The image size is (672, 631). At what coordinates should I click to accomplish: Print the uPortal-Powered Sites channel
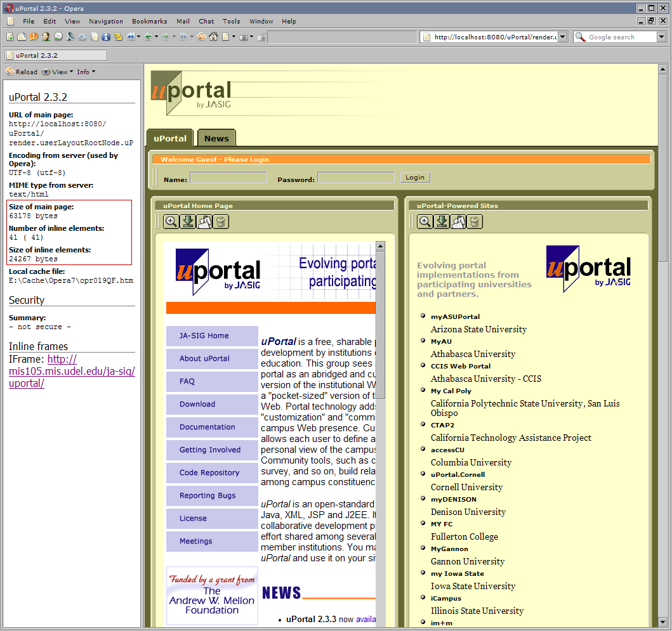coord(458,221)
